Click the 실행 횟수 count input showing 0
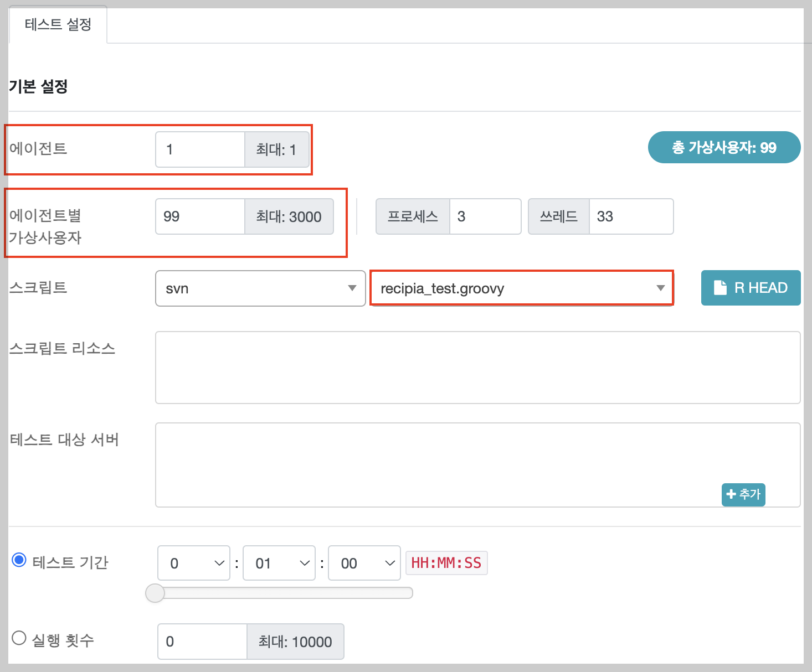This screenshot has width=812, height=672. tap(202, 641)
